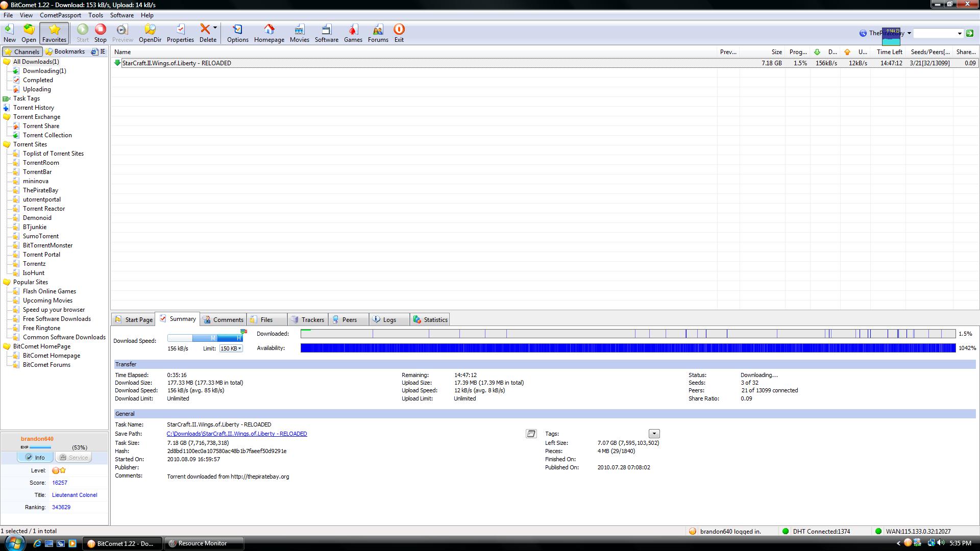Screen dimensions: 980x551
Task: Select Uploading in the sidebar tree
Action: pyautogui.click(x=37, y=89)
